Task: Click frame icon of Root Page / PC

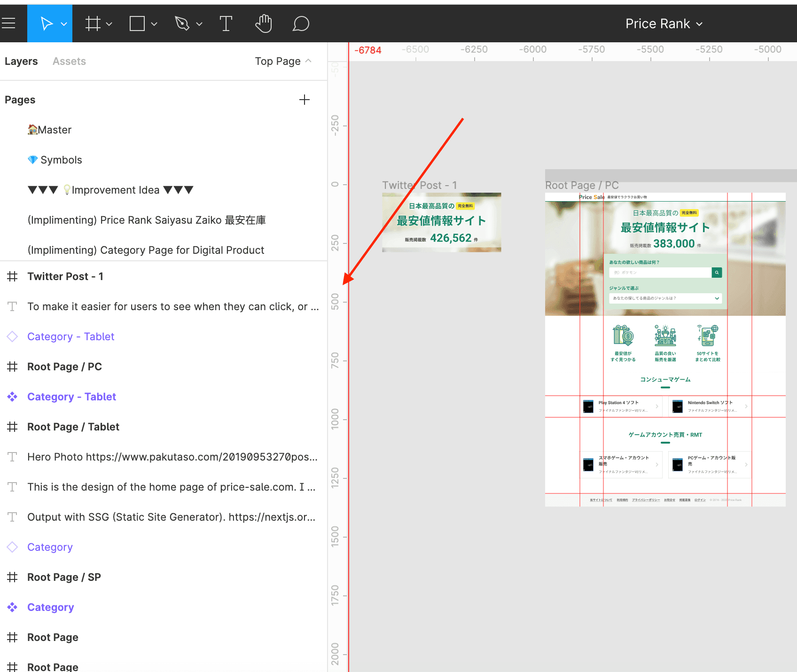Action: click(x=12, y=367)
